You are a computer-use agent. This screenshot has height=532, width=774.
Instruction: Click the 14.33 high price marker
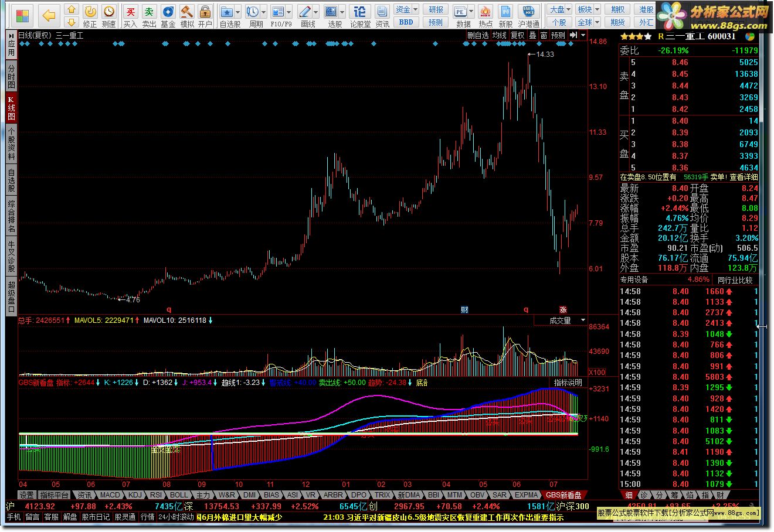pos(544,54)
